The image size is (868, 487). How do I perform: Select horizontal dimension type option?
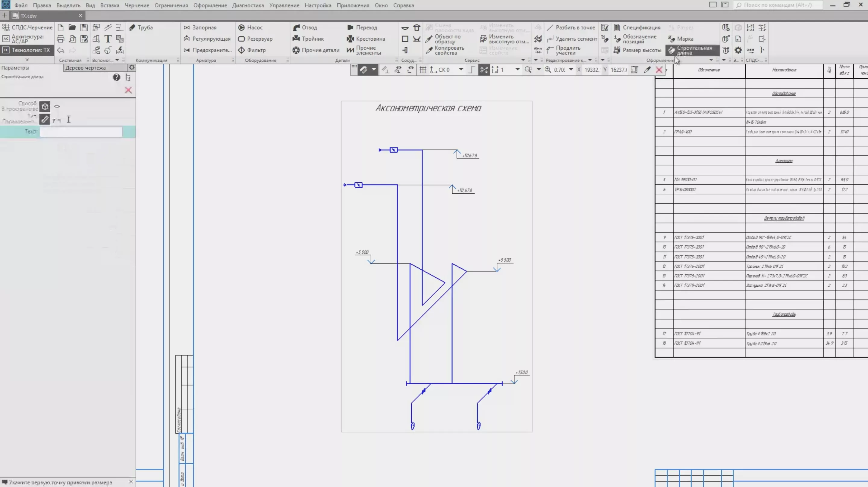(57, 120)
